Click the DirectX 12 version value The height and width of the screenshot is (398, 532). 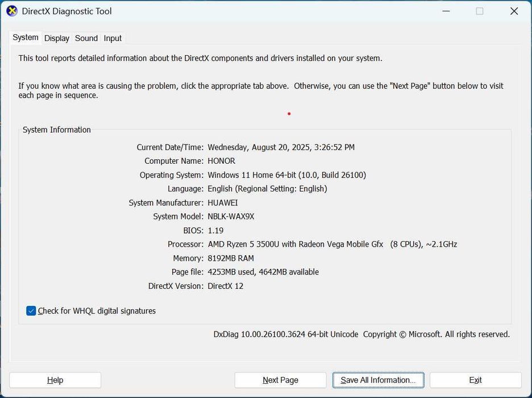(225, 286)
